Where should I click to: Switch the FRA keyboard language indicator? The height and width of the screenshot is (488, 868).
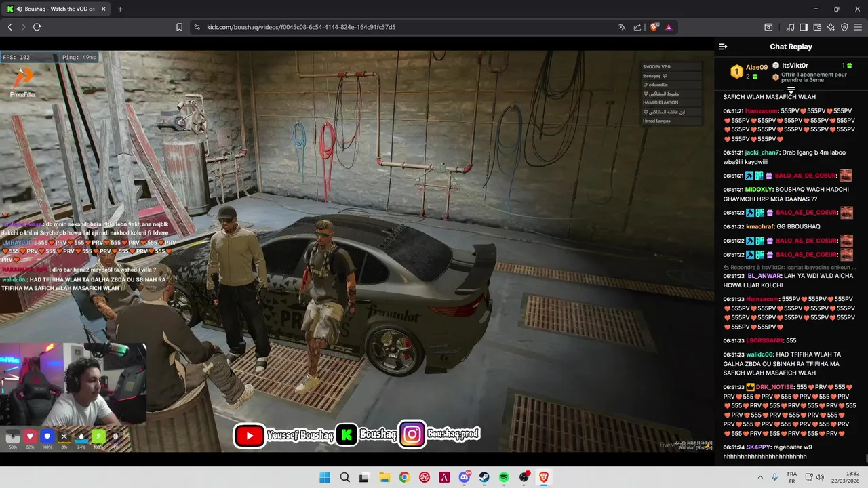click(792, 477)
